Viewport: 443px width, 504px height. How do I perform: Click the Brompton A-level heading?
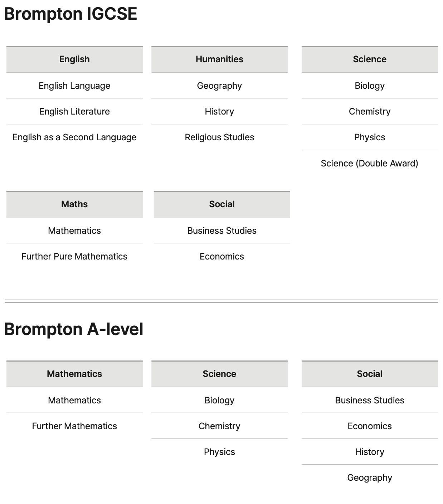74,329
